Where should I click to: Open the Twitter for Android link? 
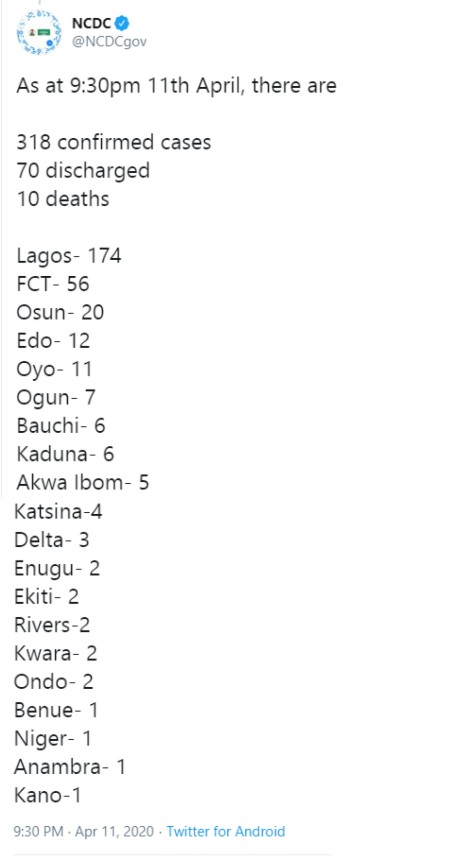[x=226, y=831]
